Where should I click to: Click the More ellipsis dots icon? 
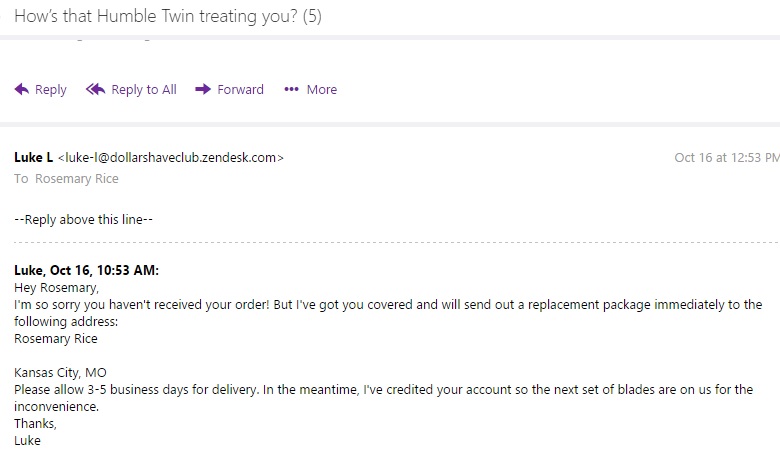click(291, 90)
